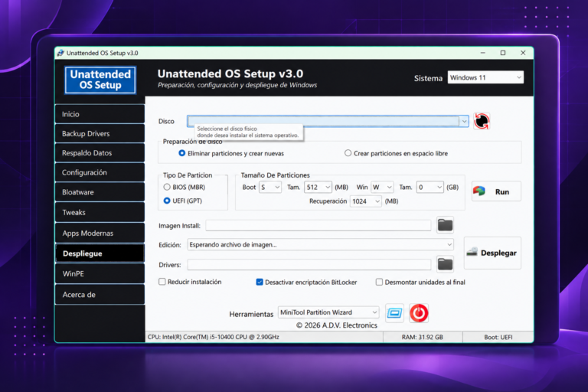This screenshot has width=588, height=392.
Task: Click the Desplegar button
Action: pyautogui.click(x=492, y=253)
